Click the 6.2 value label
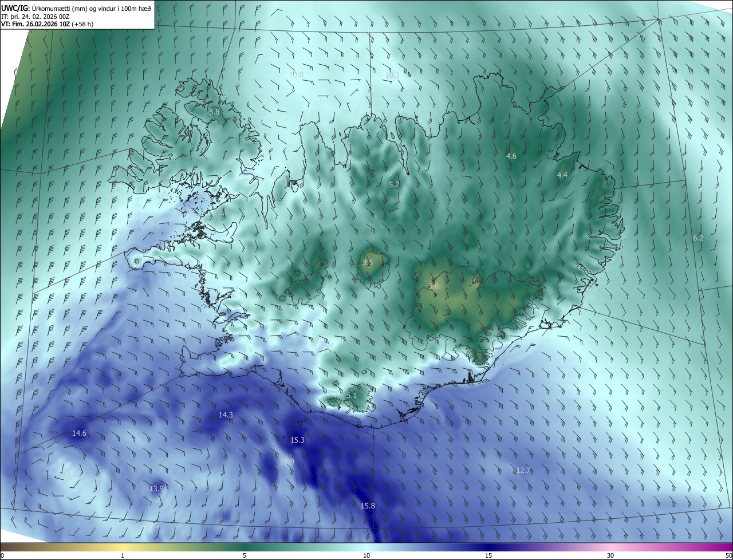 click(x=698, y=238)
